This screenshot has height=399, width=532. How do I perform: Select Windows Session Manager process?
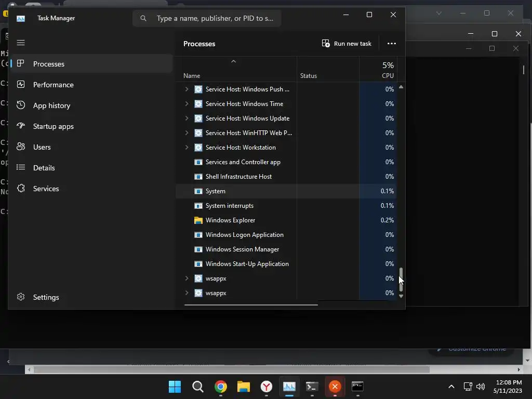[x=286, y=249]
